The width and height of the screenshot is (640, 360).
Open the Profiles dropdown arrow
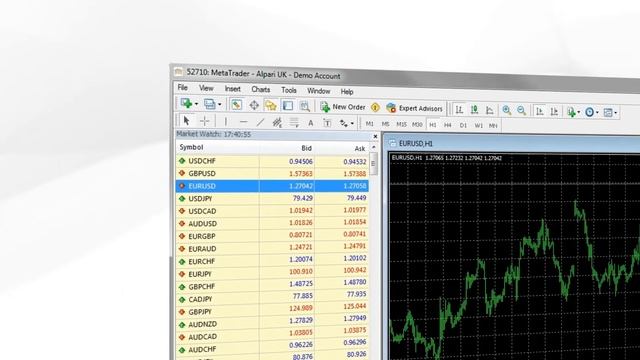(220, 104)
